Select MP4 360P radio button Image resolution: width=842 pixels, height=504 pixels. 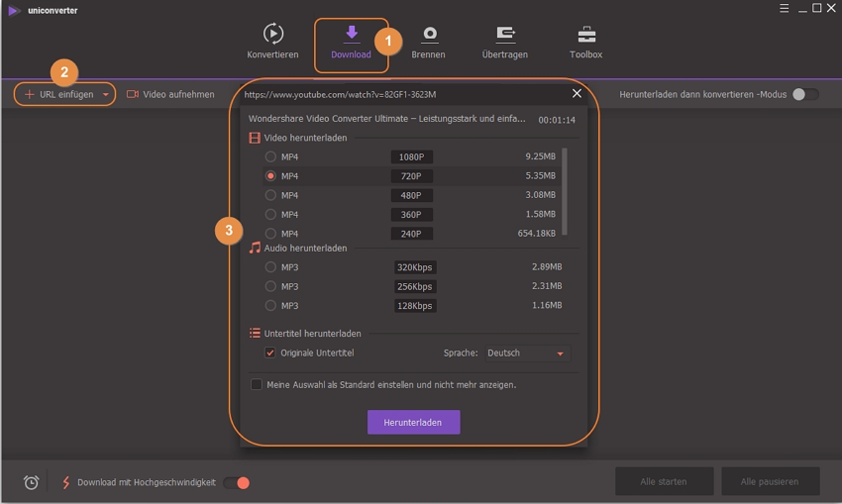pyautogui.click(x=270, y=214)
